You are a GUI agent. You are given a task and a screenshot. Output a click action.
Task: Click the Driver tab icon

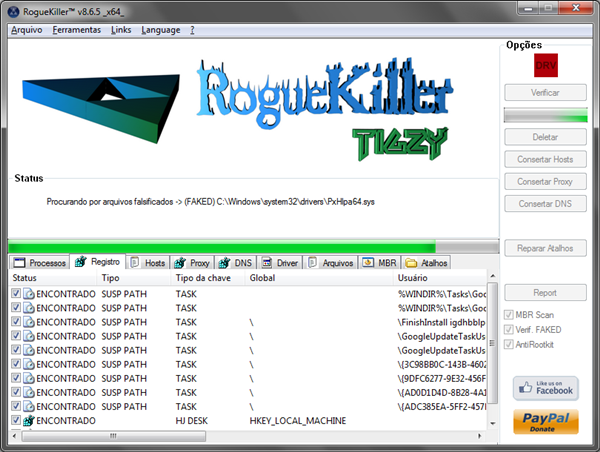pos(267,263)
